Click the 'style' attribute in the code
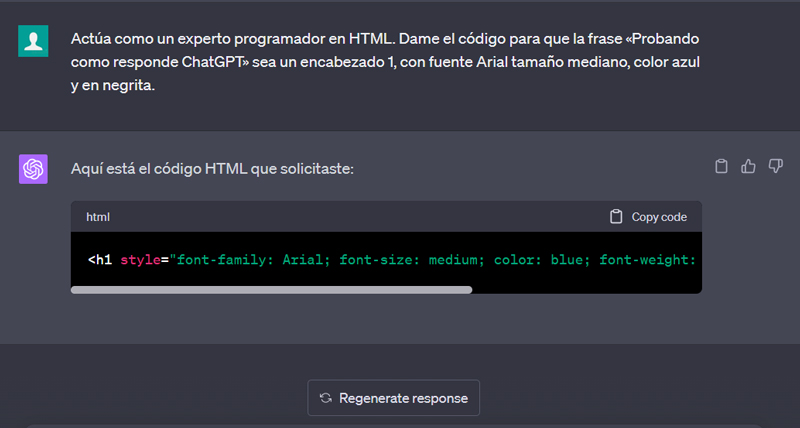 tap(140, 260)
